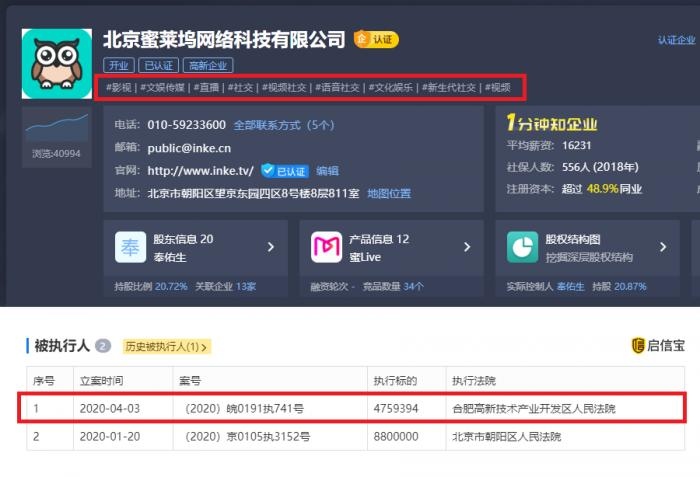Click the gold 认证 certification badge
The width and height of the screenshot is (700, 477).
(x=376, y=40)
